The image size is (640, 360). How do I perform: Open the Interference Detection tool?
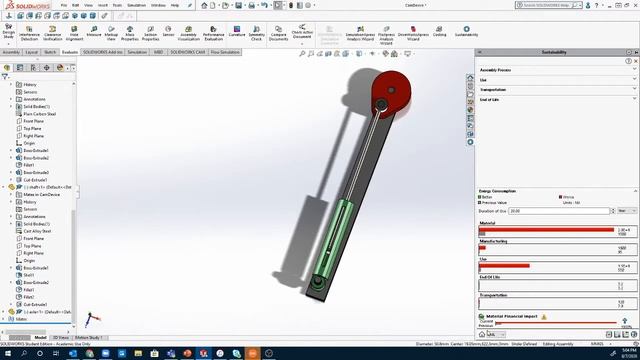[29, 33]
